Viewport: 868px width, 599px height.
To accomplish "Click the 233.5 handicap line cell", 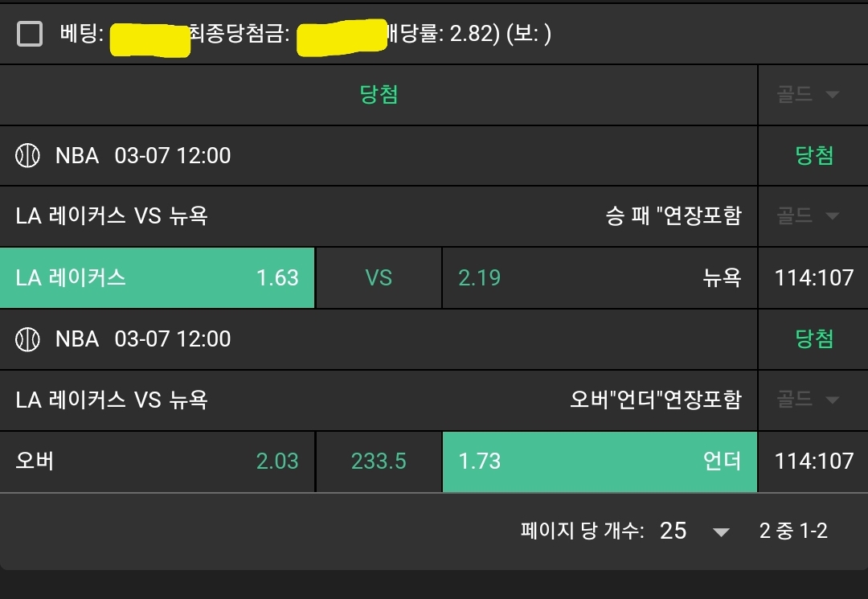I will [x=379, y=461].
